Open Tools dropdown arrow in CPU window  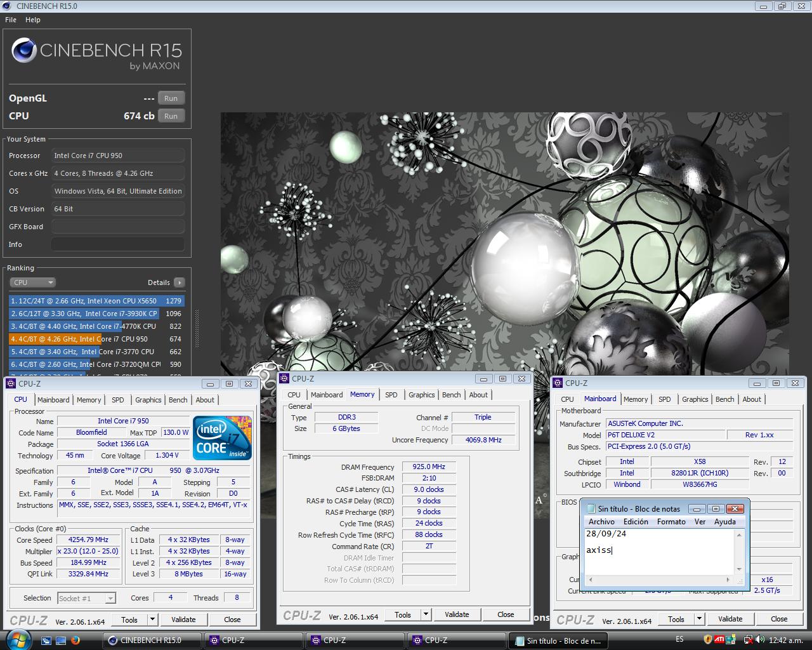click(152, 620)
